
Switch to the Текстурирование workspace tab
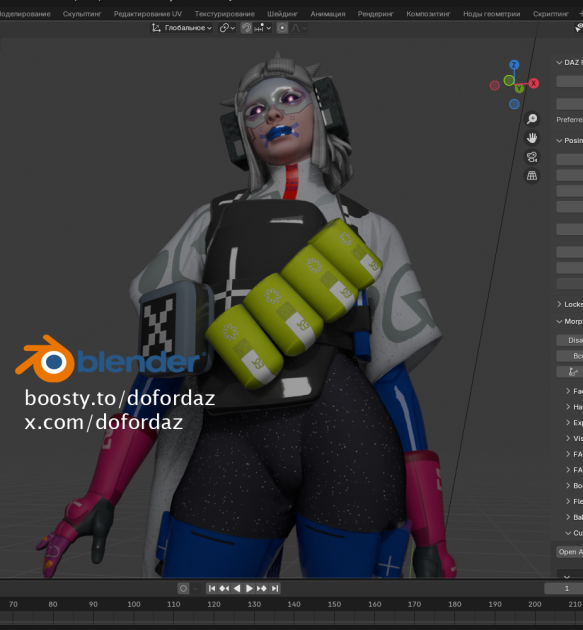click(225, 14)
